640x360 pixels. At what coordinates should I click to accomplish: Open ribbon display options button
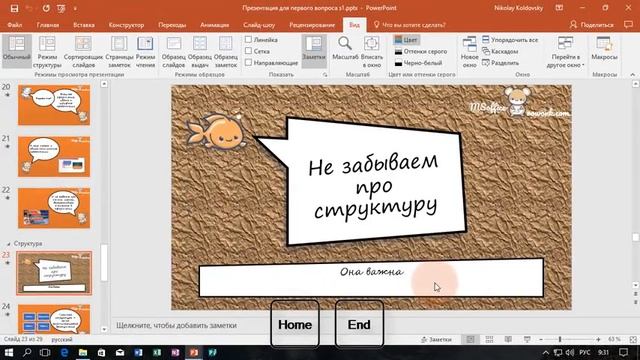(559, 8)
